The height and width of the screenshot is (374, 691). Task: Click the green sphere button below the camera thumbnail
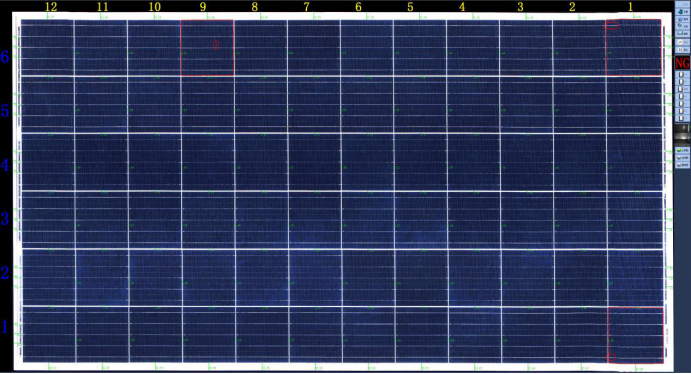(x=683, y=150)
